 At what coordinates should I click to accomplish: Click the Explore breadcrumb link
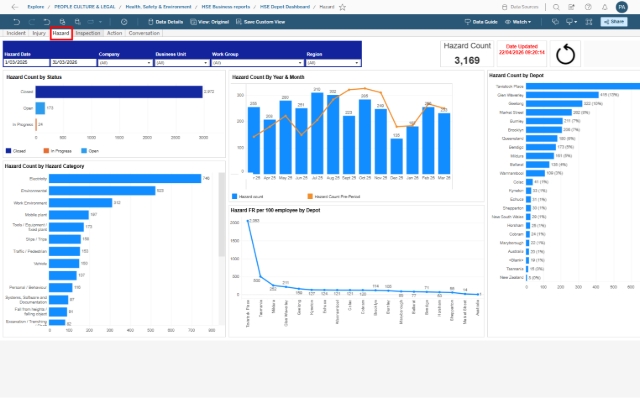click(36, 7)
